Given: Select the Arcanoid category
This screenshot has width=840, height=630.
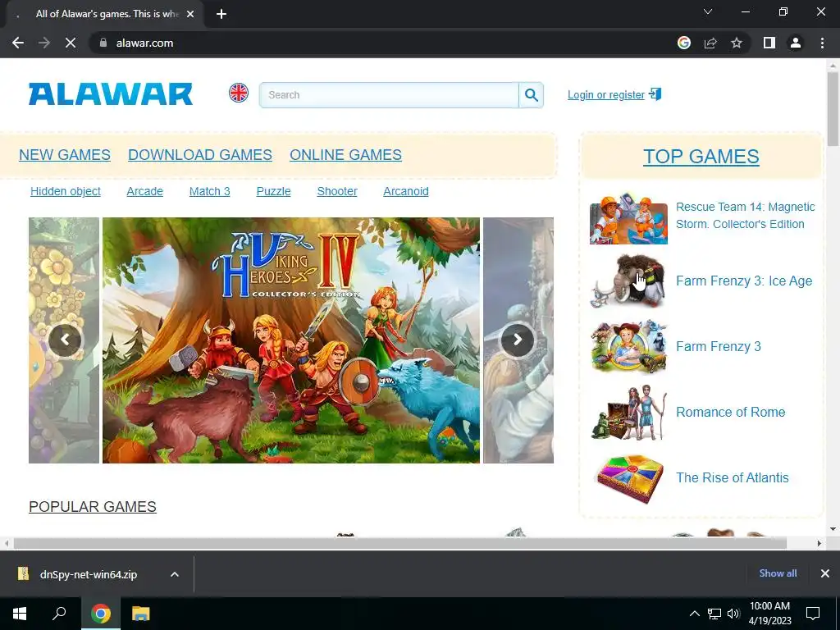Looking at the screenshot, I should (x=405, y=191).
